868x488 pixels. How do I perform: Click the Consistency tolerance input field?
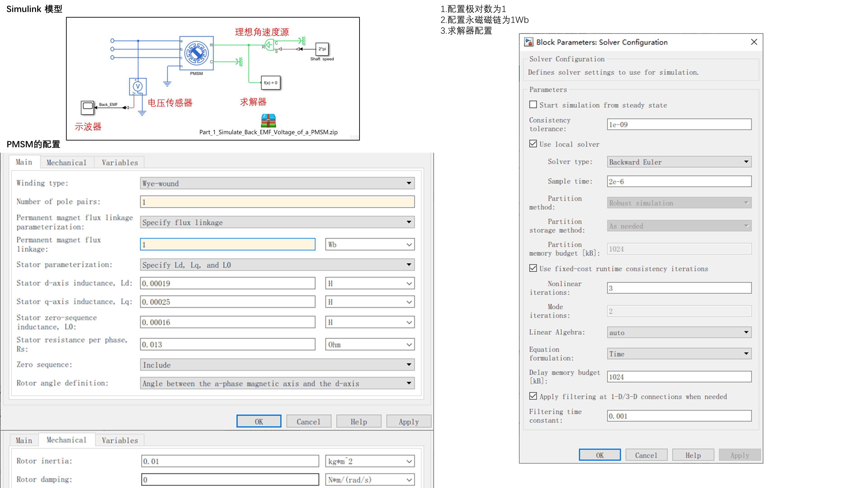679,124
